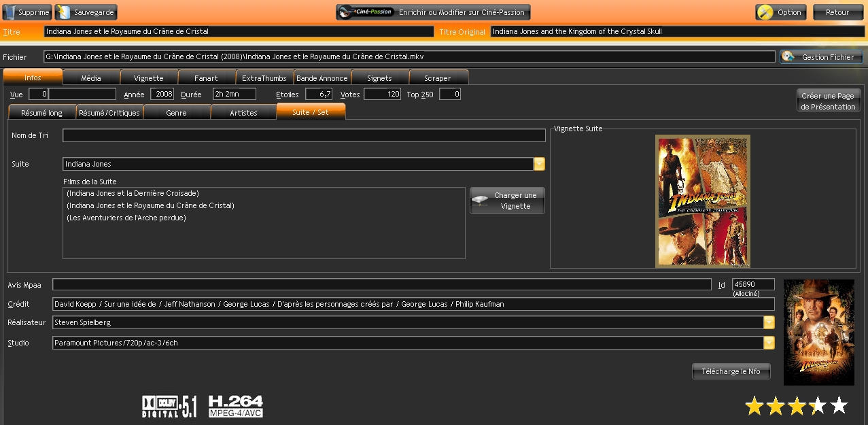
Task: Switch to the Infos tab
Action: coord(33,78)
